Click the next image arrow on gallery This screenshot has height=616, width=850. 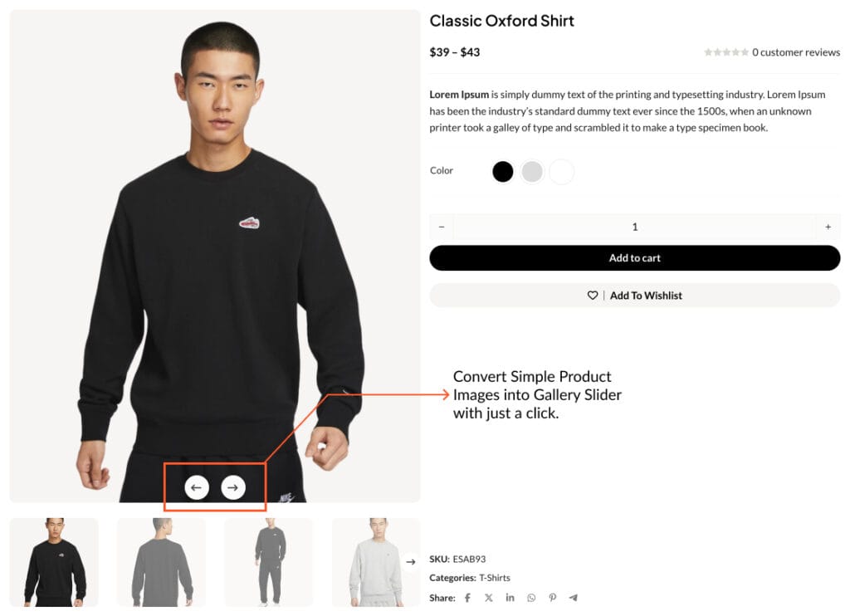point(233,487)
